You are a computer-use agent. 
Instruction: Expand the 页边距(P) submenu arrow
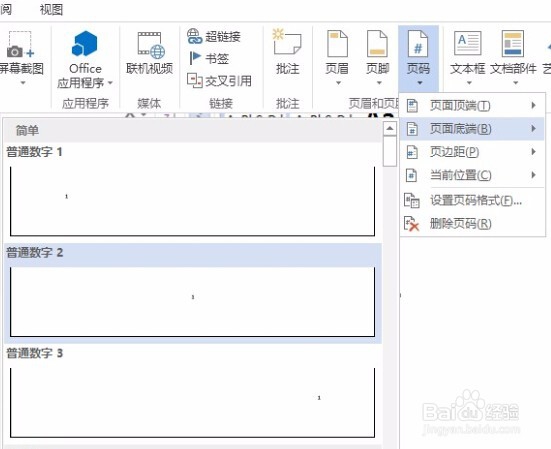(533, 151)
